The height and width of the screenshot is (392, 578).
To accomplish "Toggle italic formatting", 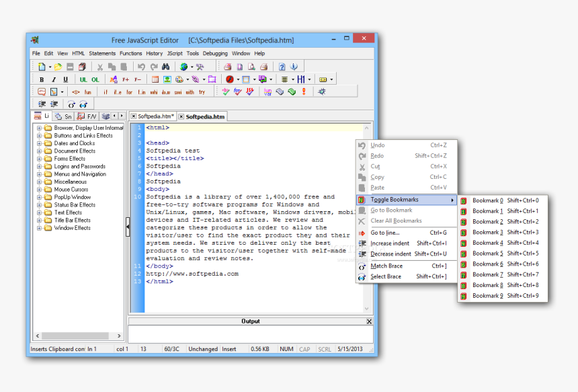I will (x=53, y=79).
